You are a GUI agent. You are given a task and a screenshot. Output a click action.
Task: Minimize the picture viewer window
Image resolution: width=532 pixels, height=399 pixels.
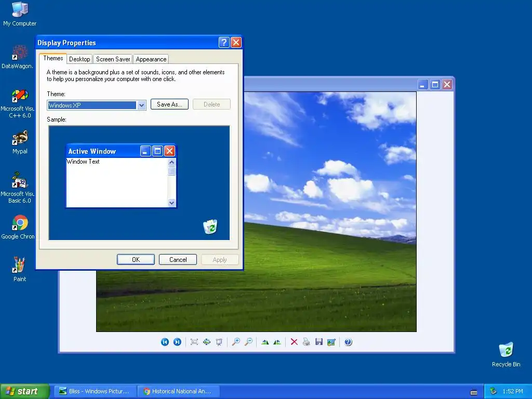pos(423,85)
